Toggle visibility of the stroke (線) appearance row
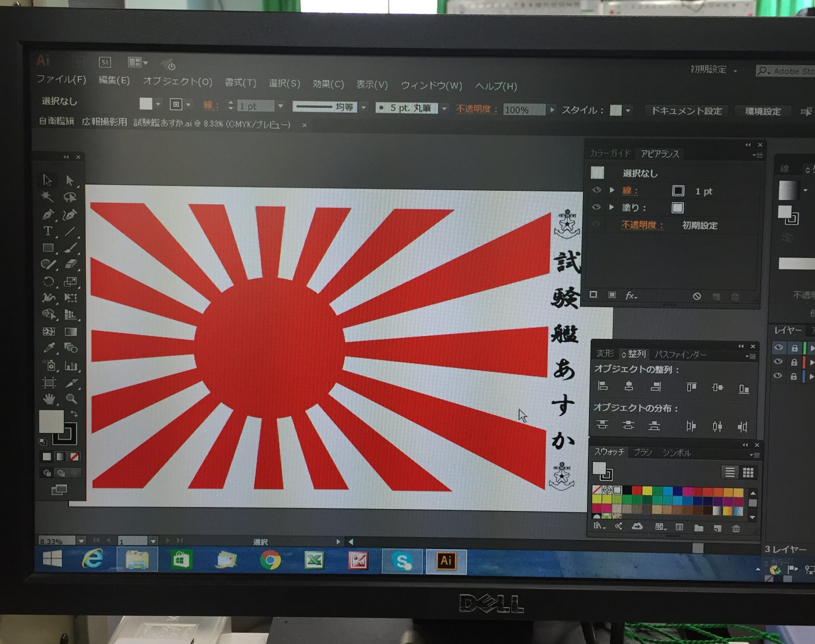The height and width of the screenshot is (644, 815). pyautogui.click(x=597, y=190)
